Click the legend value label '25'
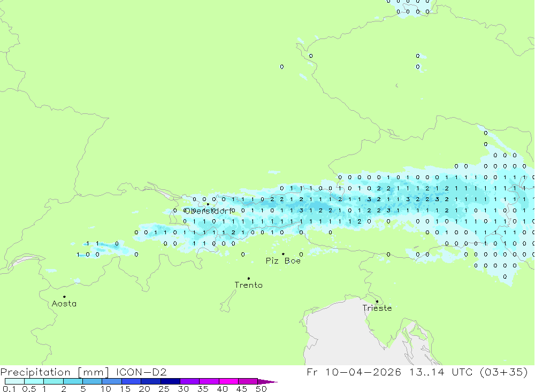 pos(164,389)
